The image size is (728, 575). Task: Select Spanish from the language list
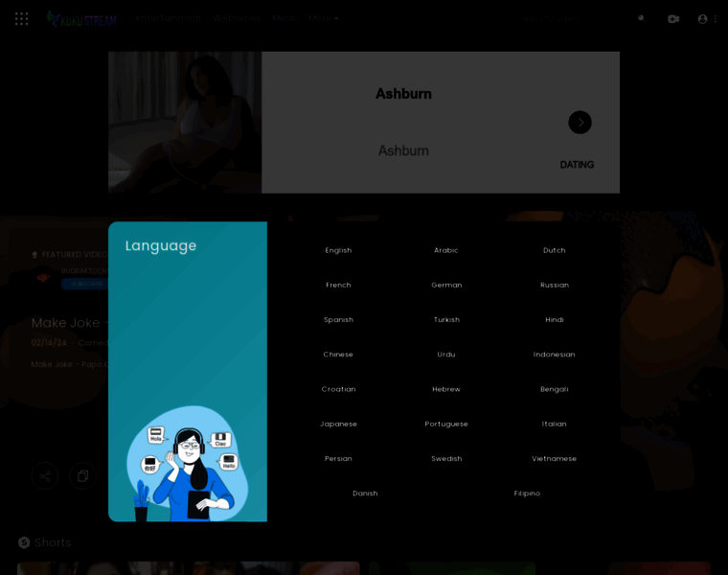tap(338, 319)
